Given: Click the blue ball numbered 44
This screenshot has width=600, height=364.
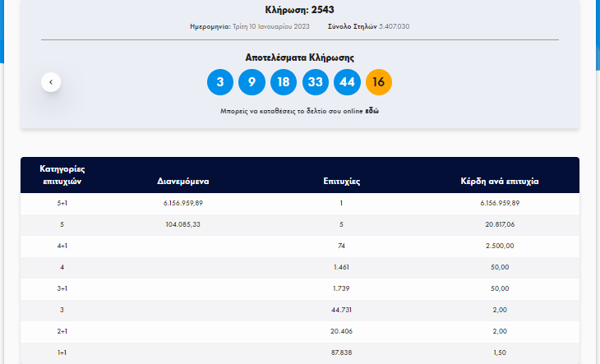Looking at the screenshot, I should tap(347, 82).
